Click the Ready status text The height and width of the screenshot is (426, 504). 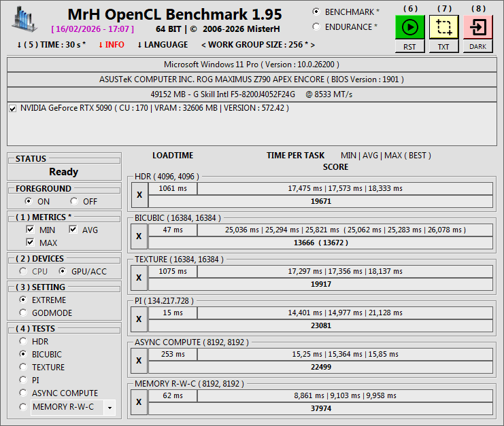click(64, 172)
